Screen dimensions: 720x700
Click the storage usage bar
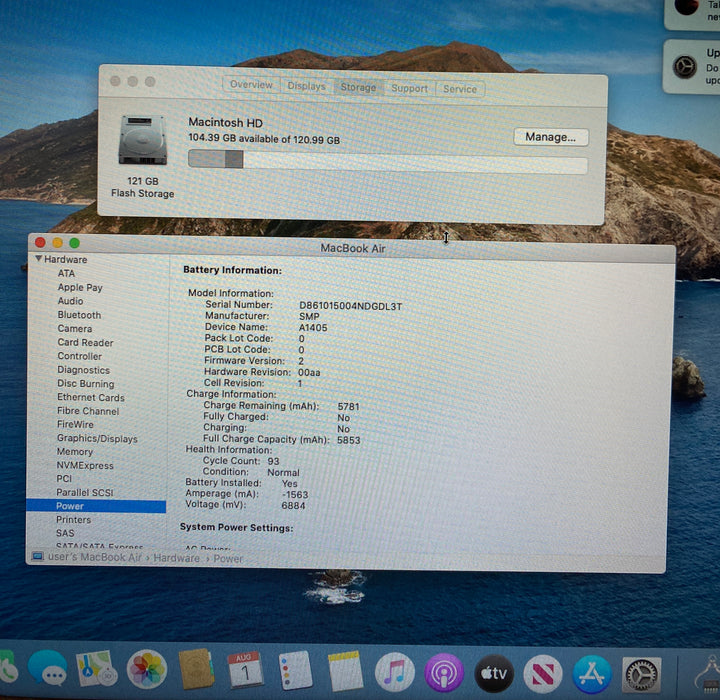[388, 162]
